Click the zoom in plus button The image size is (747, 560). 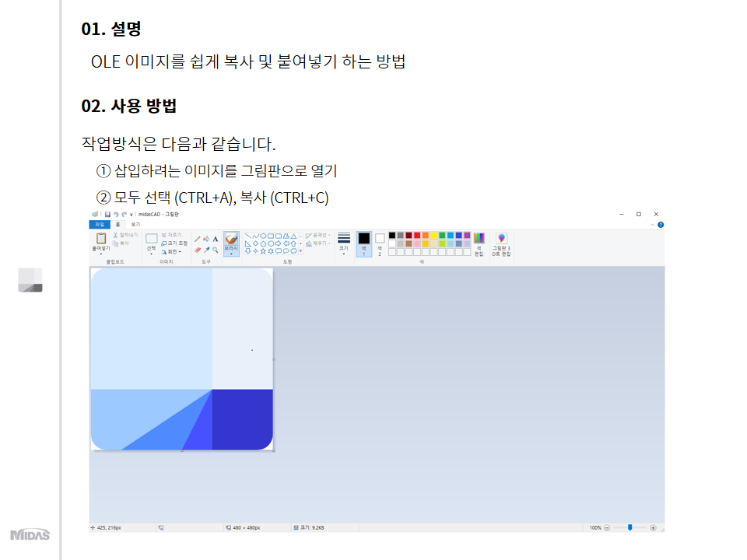tap(653, 527)
